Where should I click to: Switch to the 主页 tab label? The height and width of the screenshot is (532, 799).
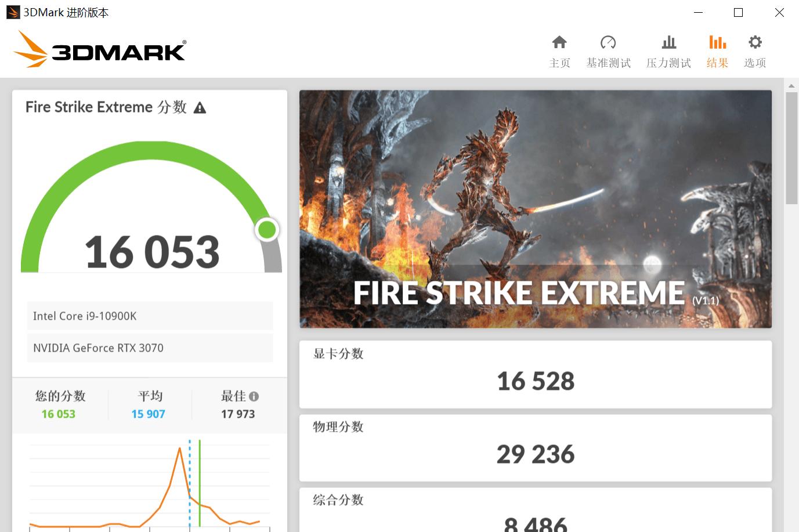coord(559,63)
